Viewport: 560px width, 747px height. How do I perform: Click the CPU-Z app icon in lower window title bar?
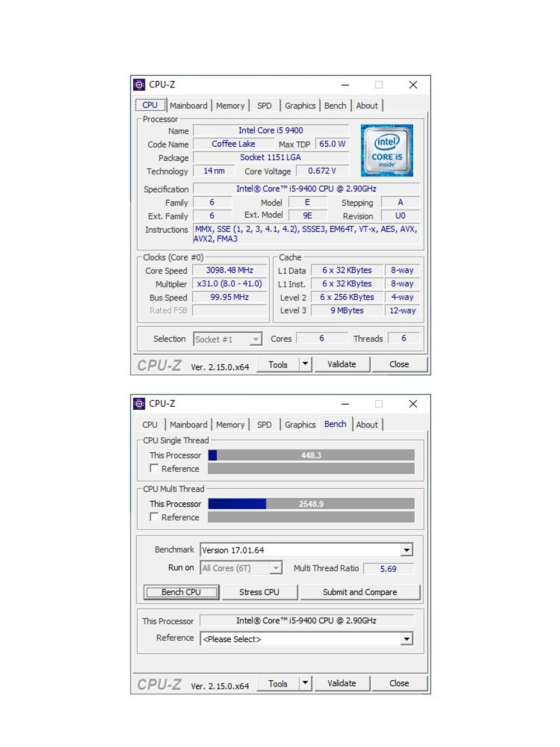pyautogui.click(x=139, y=403)
